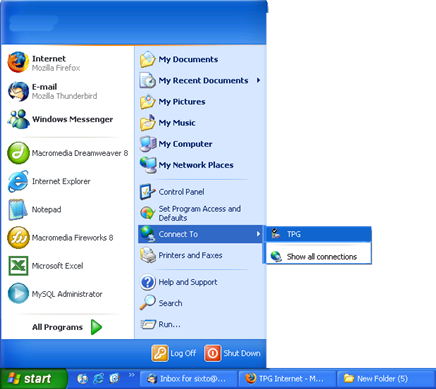This screenshot has height=389, width=436.
Task: Open Control Panel icon
Action: (147, 192)
